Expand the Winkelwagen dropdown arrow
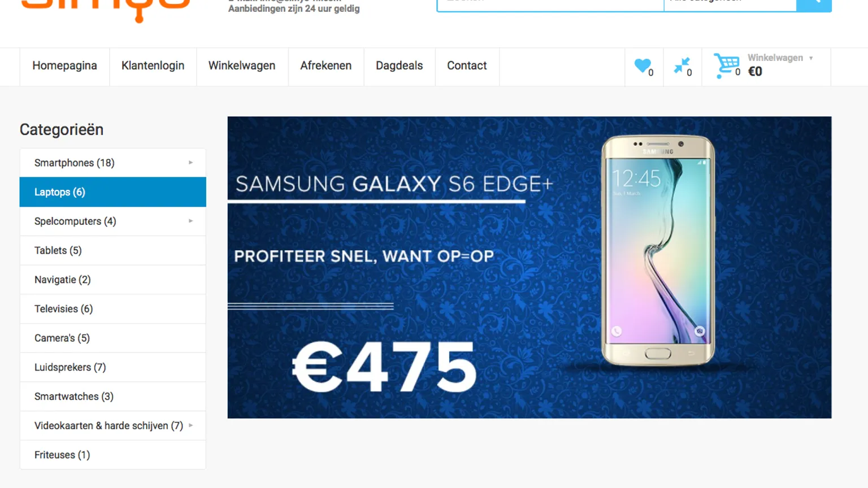Viewport: 868px width, 488px height. (811, 58)
